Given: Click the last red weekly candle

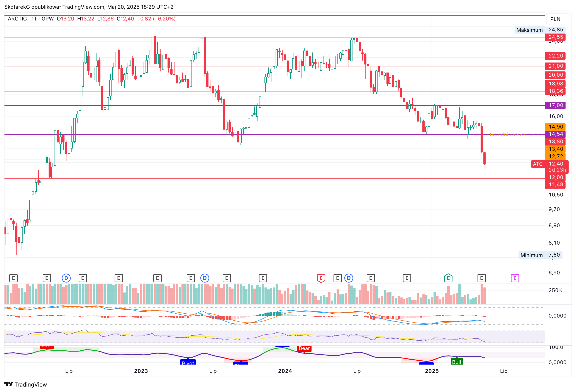Looking at the screenshot, I should (484, 158).
